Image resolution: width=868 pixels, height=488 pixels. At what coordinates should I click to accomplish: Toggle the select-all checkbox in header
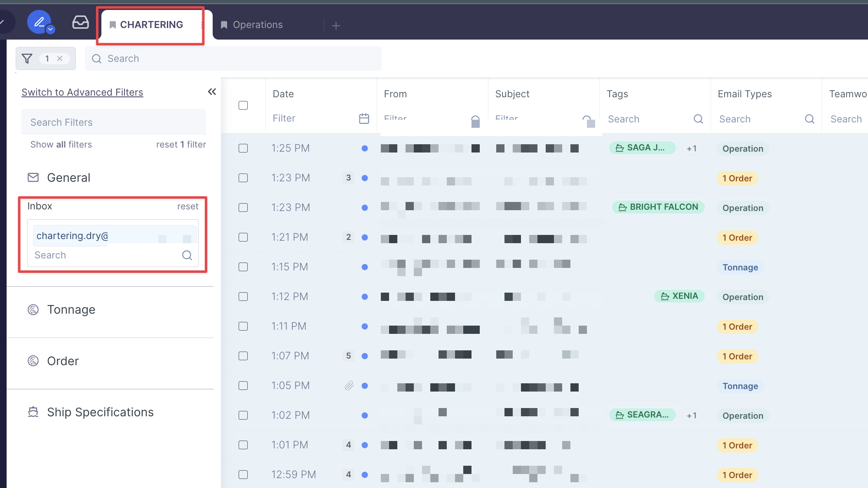coord(243,106)
